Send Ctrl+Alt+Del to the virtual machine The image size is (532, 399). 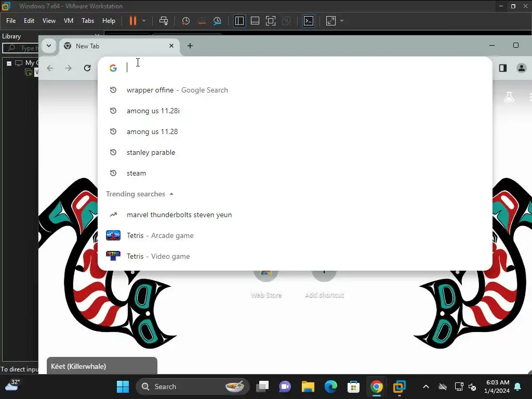pos(164,21)
